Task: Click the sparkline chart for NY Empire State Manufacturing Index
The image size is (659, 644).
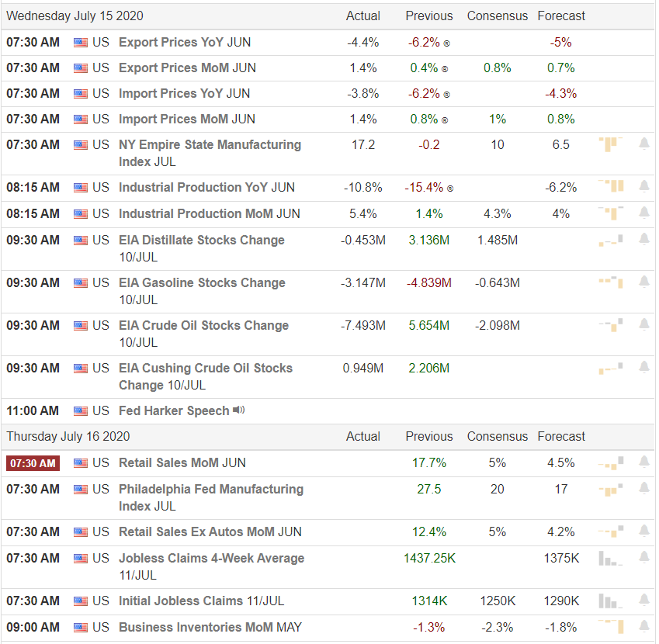Action: click(609, 144)
